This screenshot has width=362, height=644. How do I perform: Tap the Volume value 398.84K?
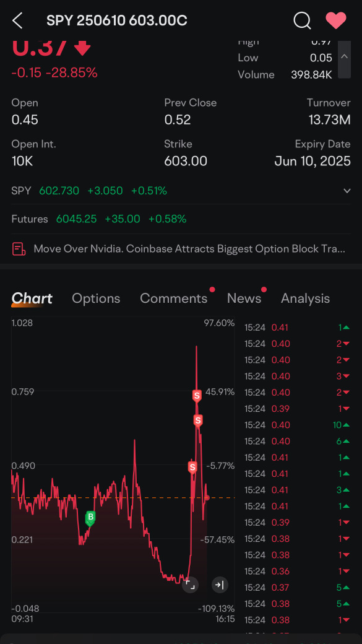coord(311,75)
